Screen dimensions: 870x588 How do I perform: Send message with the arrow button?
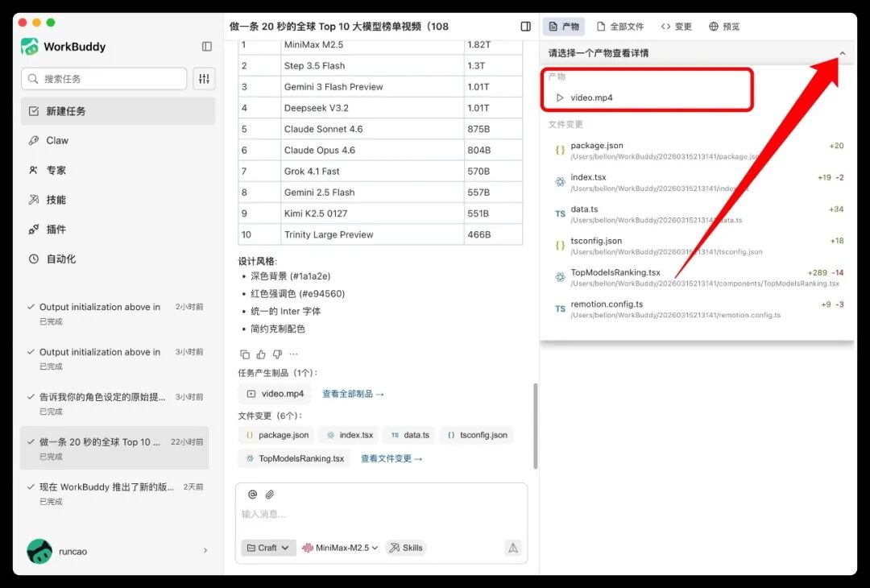513,548
